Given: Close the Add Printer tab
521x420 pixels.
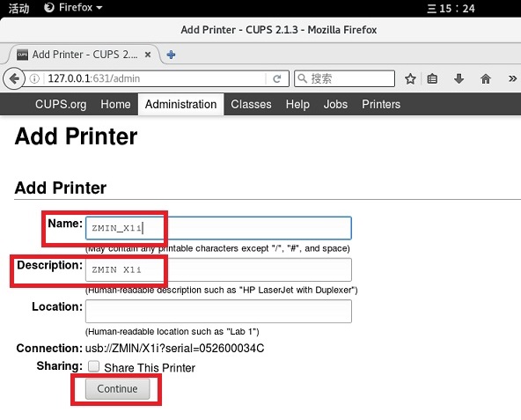Looking at the screenshot, I should pos(148,55).
